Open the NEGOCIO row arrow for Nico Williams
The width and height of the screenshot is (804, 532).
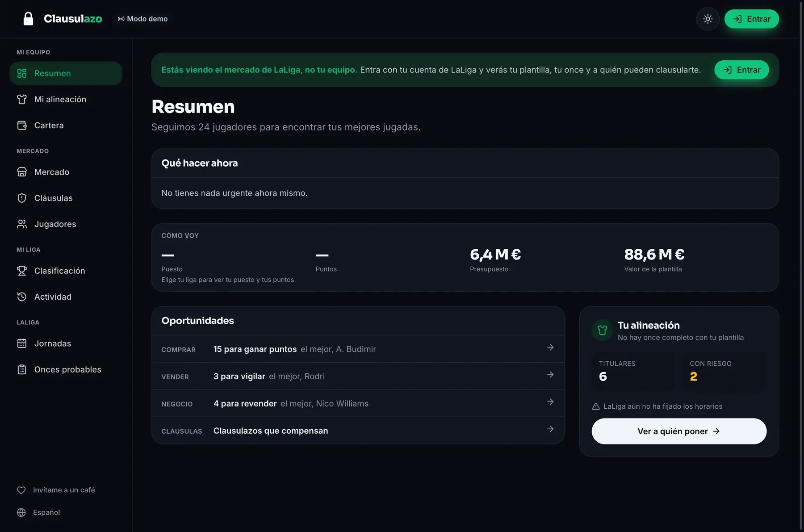point(550,402)
